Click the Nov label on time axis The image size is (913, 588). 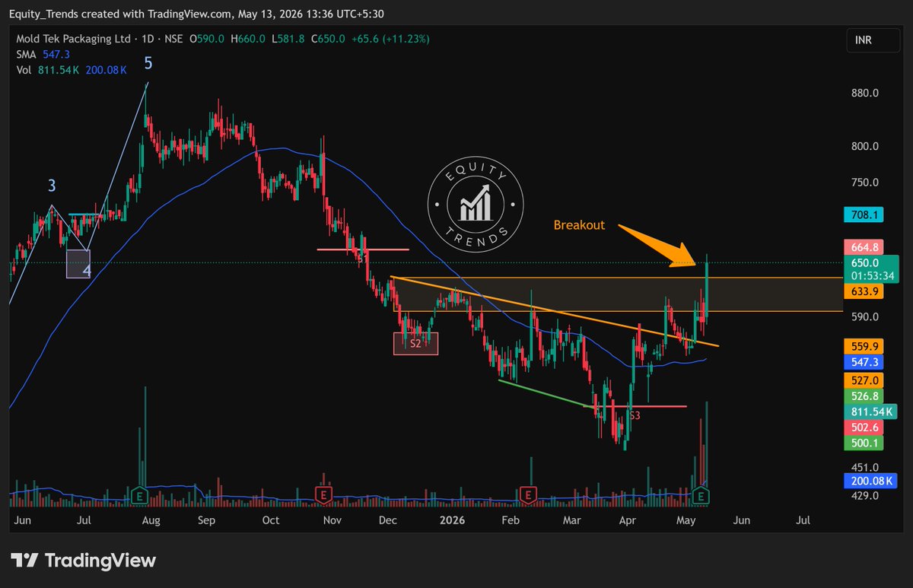[331, 520]
